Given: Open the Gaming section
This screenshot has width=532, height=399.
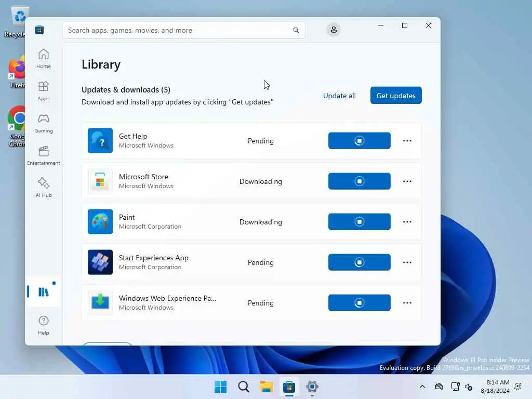Looking at the screenshot, I should [x=44, y=123].
